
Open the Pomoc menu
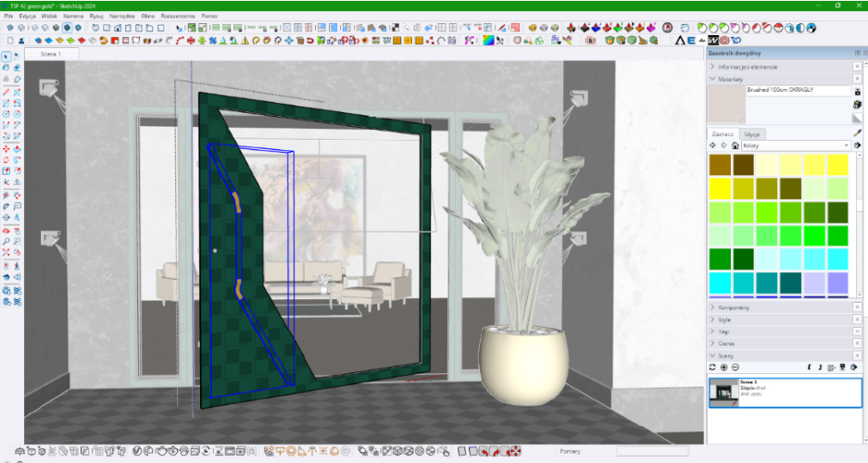point(209,16)
